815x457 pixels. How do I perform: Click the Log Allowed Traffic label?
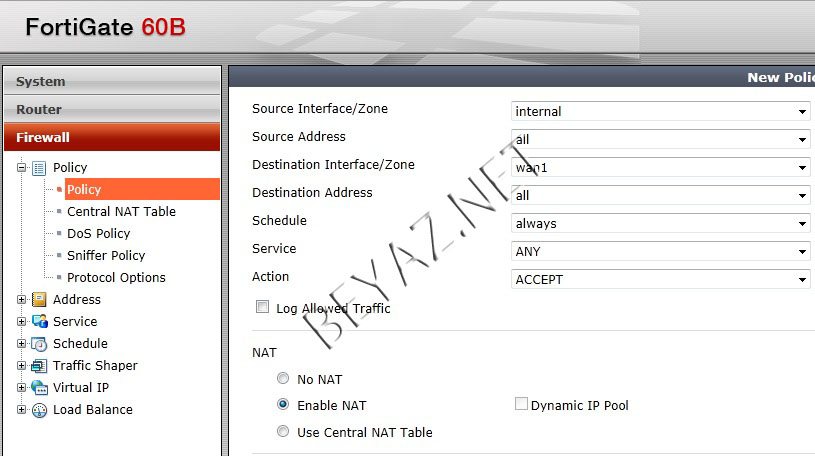(x=333, y=308)
